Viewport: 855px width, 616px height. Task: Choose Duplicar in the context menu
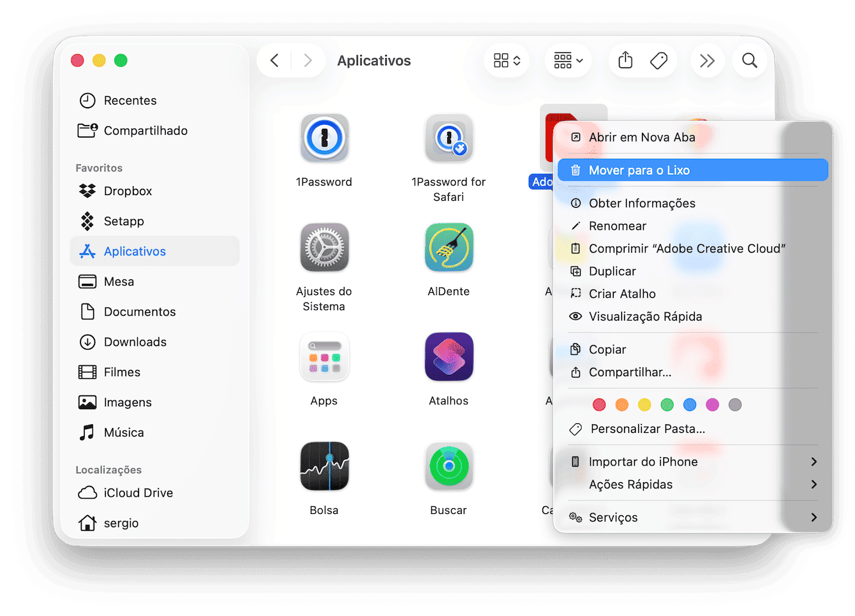(x=693, y=271)
